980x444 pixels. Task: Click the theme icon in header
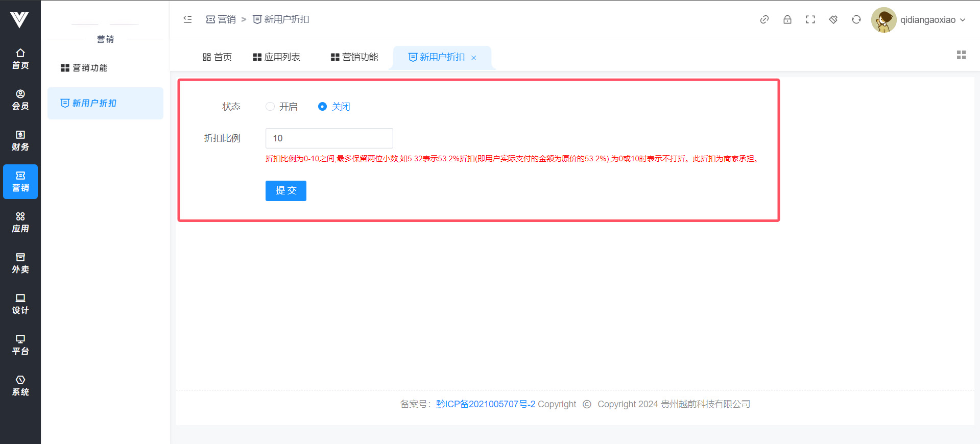point(833,19)
